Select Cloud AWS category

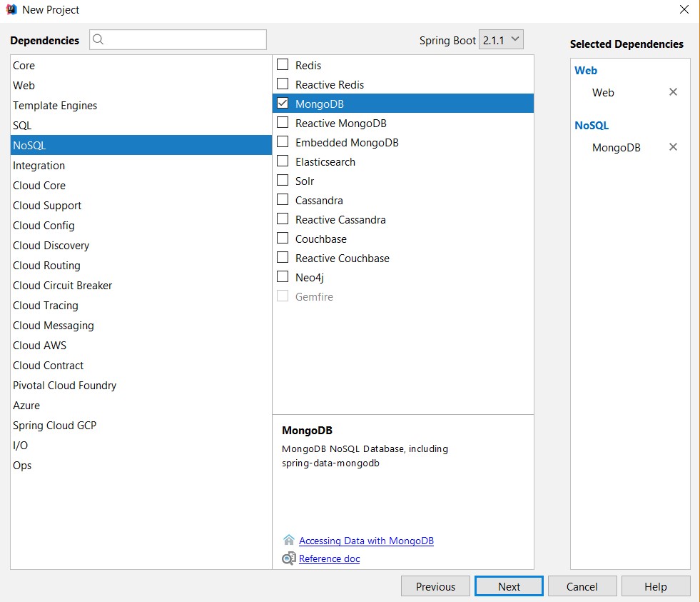tap(141, 346)
